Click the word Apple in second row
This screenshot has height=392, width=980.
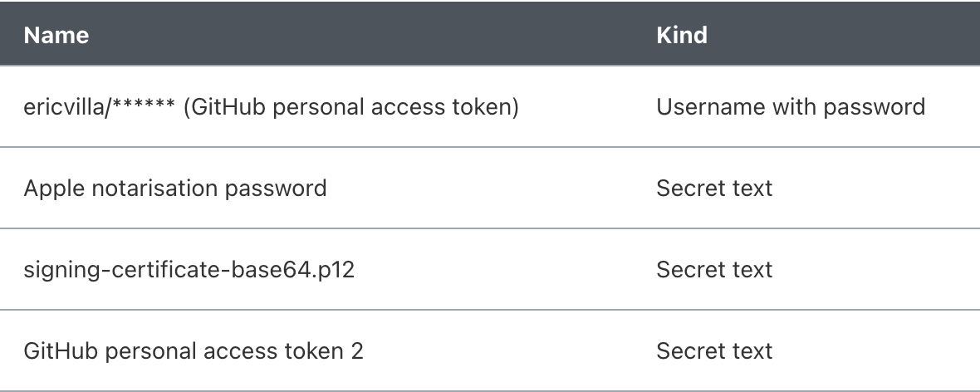click(50, 188)
